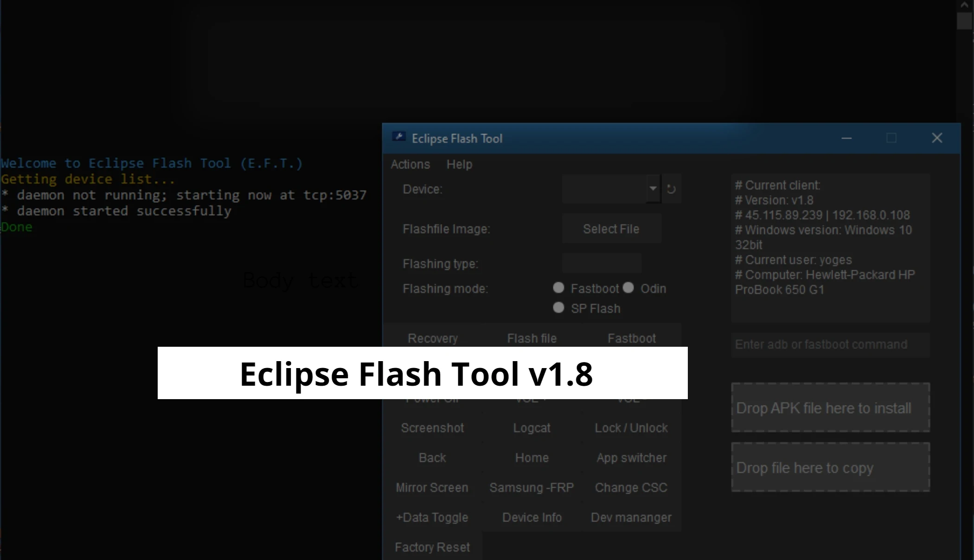Click the console window scrollbar thumb

point(964,21)
